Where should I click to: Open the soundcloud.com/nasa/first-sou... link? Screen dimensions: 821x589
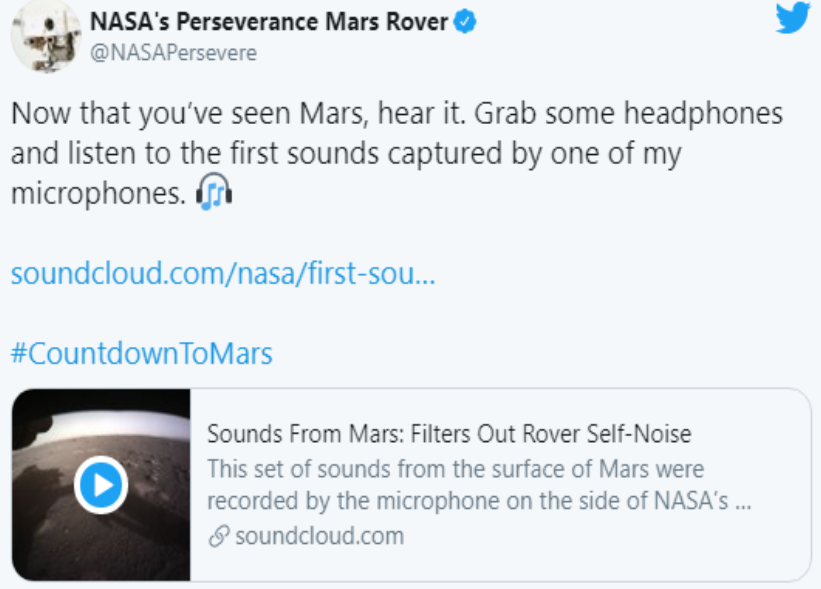[x=223, y=273]
